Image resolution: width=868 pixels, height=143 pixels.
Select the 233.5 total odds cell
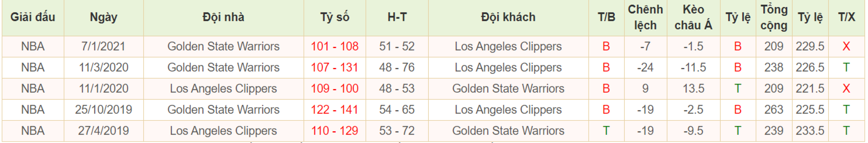(x=810, y=131)
